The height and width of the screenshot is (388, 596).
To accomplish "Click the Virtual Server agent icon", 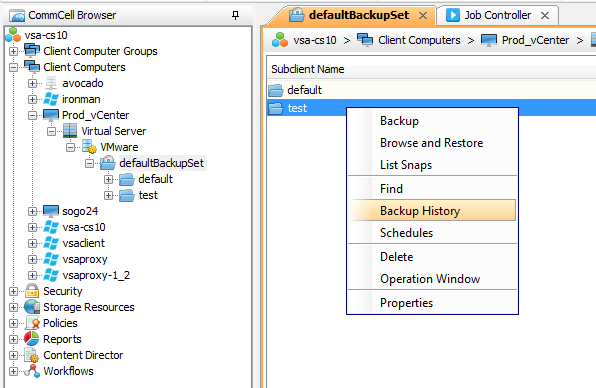I will tap(70, 131).
